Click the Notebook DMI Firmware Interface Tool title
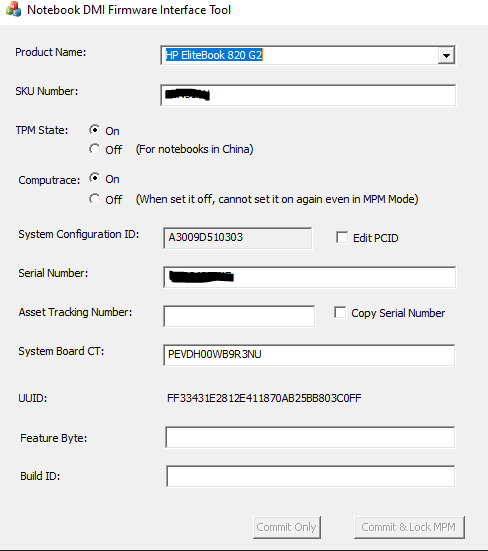 [x=129, y=10]
